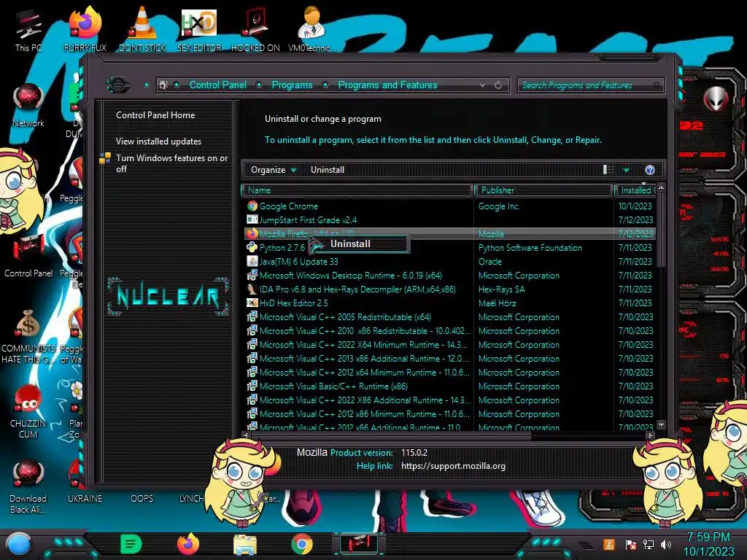Select Microsoft Visual C++ 2005 Redistributable (x64)
The width and height of the screenshot is (747, 560).
click(345, 316)
